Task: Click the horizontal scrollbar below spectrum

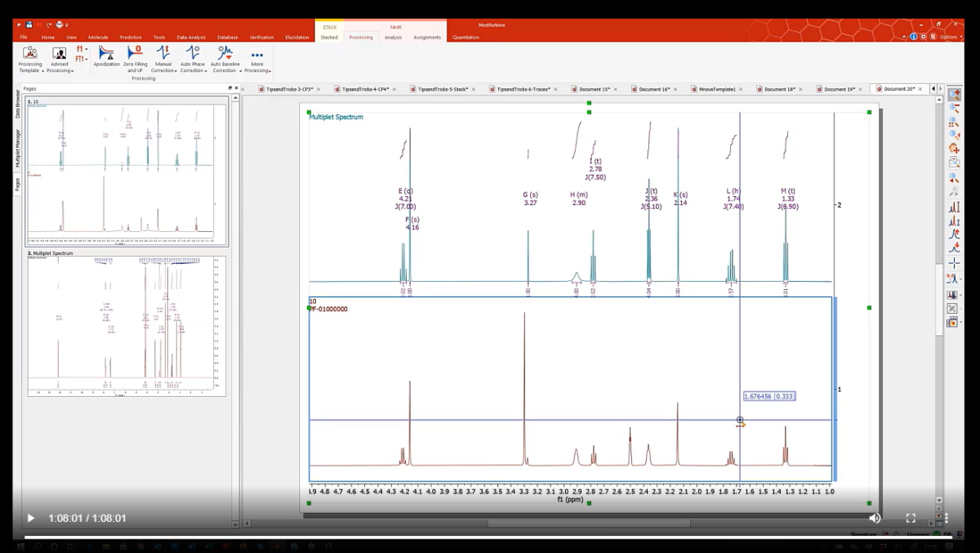Action: click(588, 524)
